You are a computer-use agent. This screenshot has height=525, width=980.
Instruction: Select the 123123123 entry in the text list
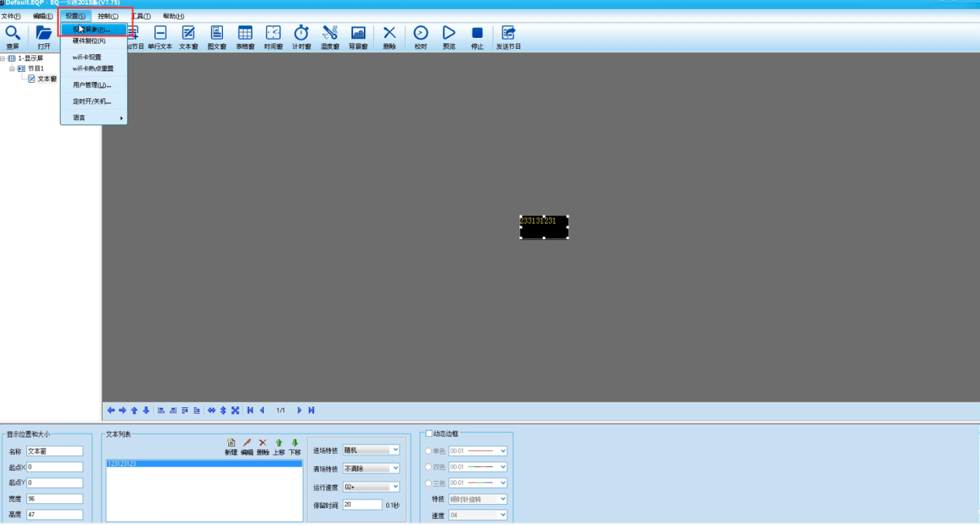pyautogui.click(x=204, y=464)
